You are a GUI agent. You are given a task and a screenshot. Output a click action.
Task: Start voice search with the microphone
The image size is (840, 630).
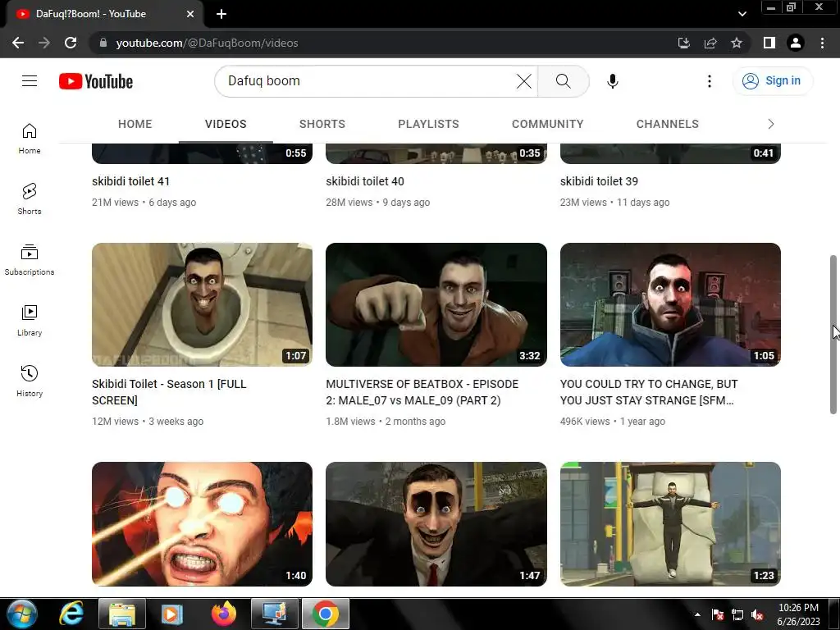pyautogui.click(x=613, y=81)
